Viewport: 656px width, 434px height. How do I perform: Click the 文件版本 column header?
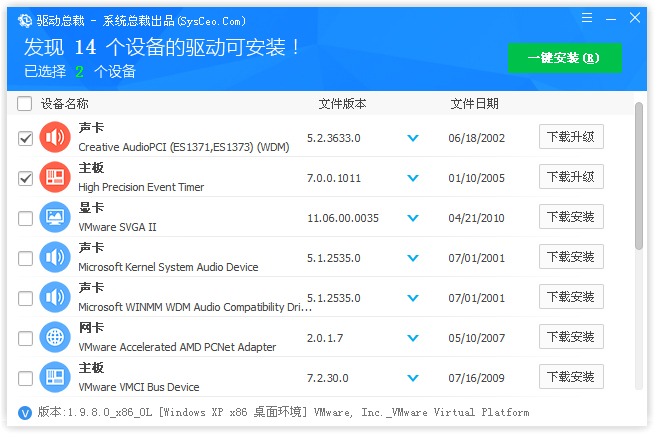pos(342,103)
